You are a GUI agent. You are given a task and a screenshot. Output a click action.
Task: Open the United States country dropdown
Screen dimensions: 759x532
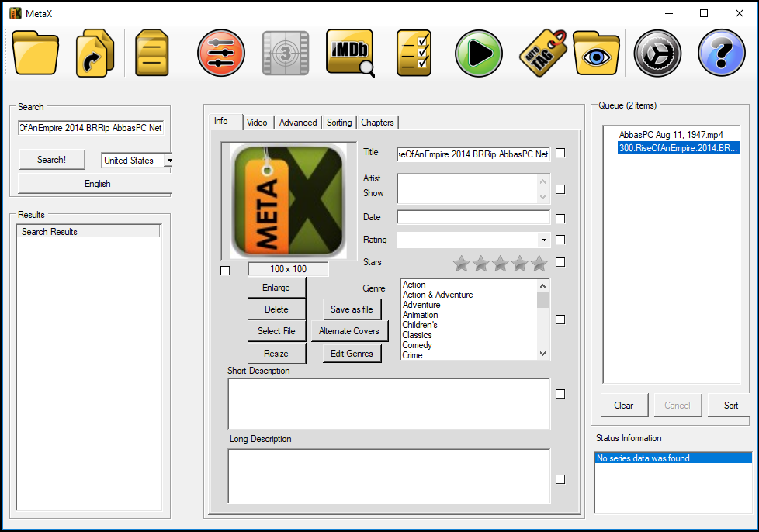click(137, 160)
